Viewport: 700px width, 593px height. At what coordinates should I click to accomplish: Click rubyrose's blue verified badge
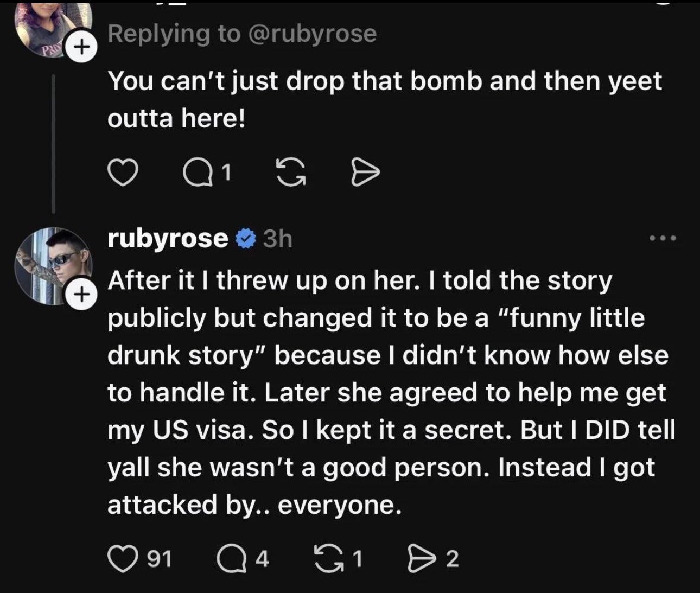coord(245,238)
